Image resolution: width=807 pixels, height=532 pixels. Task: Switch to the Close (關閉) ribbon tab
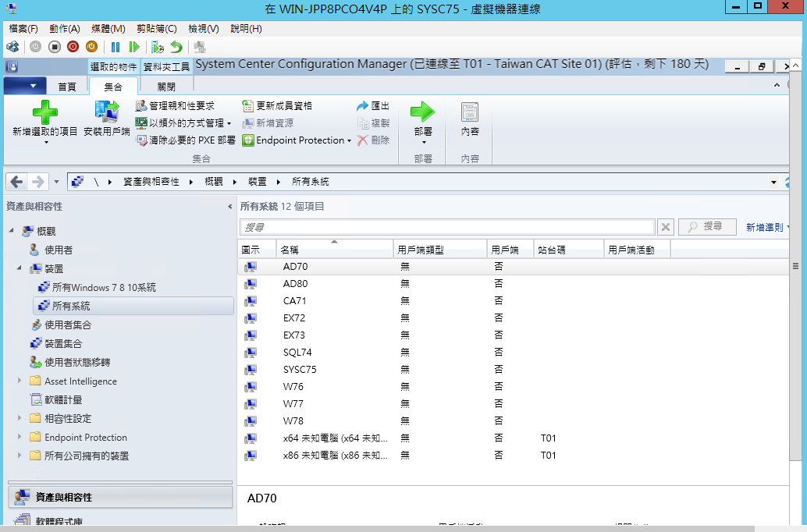[166, 87]
